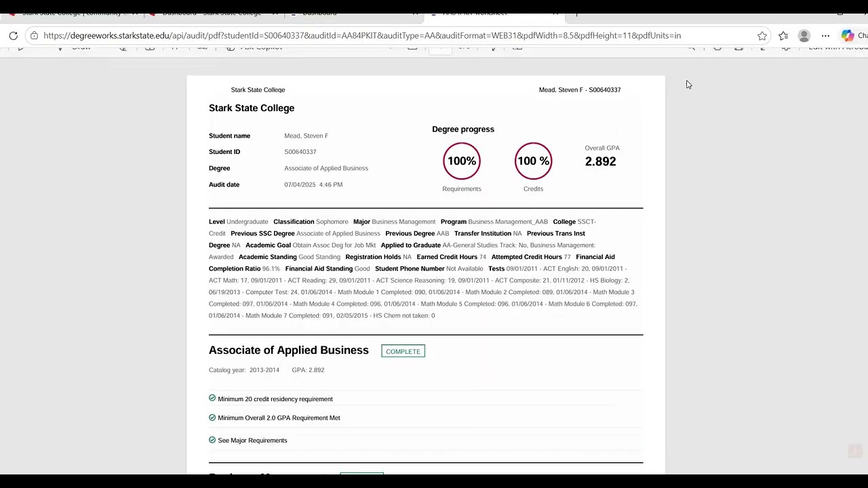Click the 'Sophomore' classification value

[332, 222]
